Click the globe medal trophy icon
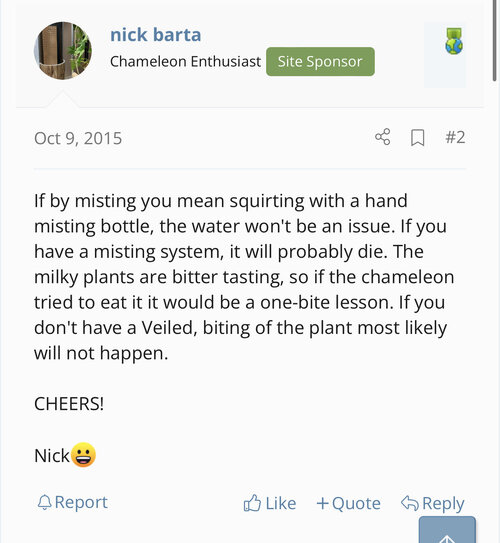The image size is (500, 543). [x=454, y=41]
